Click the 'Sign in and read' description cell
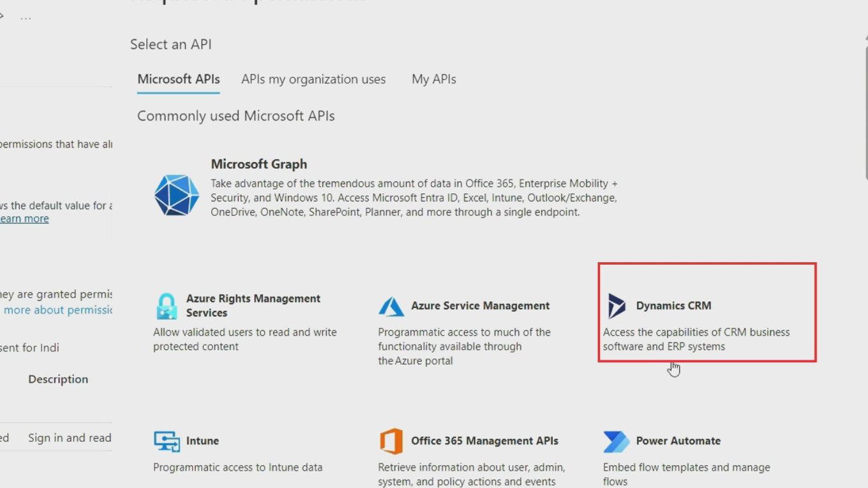Image resolution: width=868 pixels, height=488 pixels. coord(70,438)
